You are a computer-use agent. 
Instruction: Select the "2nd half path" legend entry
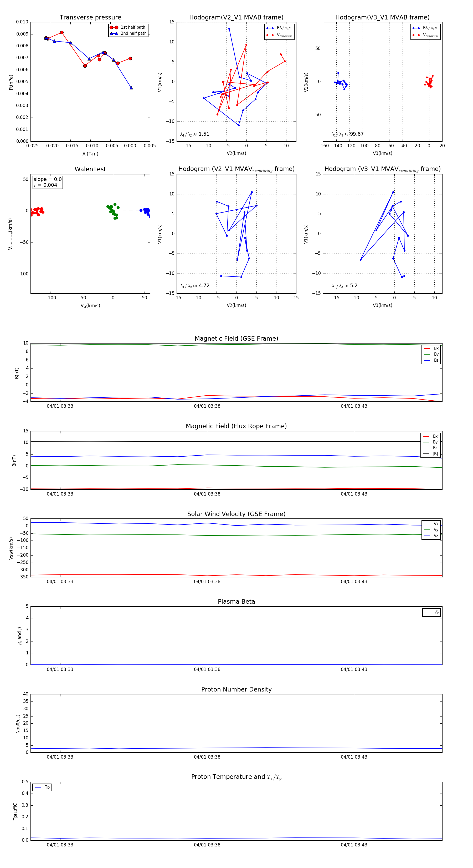pyautogui.click(x=128, y=33)
